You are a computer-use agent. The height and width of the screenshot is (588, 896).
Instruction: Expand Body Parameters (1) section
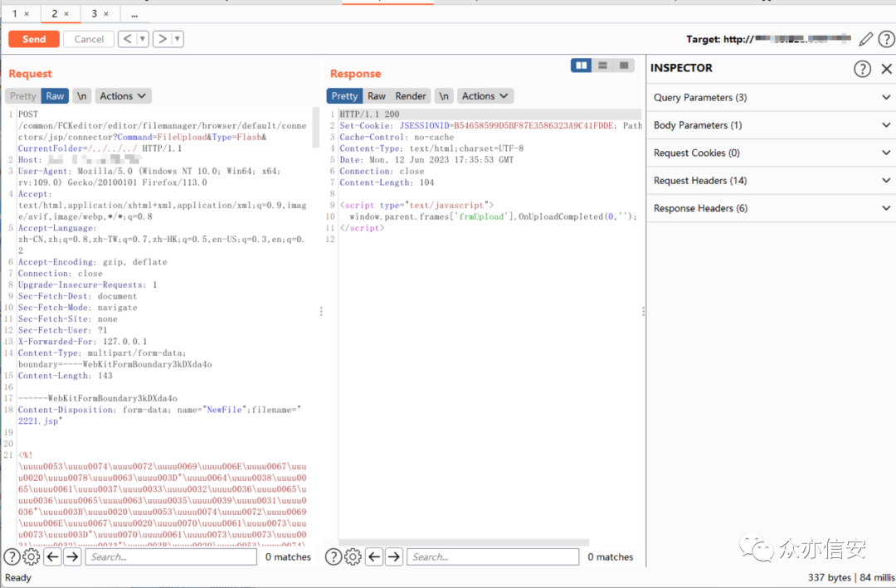(772, 125)
